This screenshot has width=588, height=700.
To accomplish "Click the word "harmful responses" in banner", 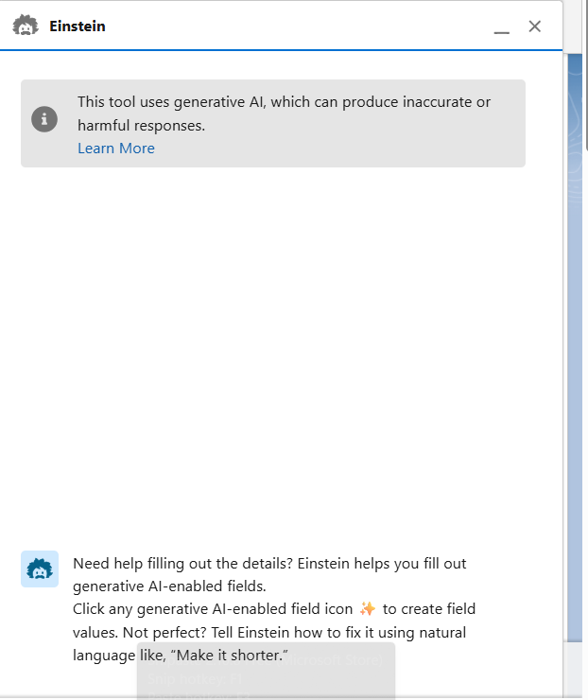I will click(x=142, y=125).
